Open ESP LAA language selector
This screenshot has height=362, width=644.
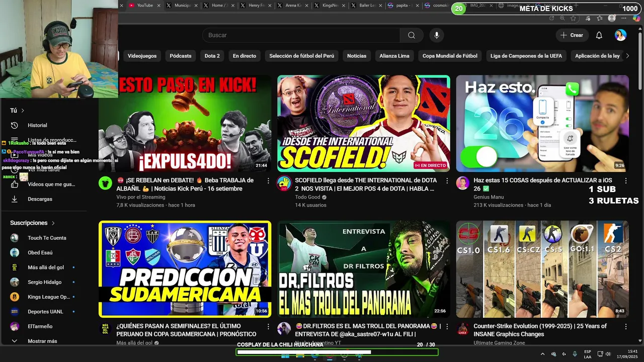tap(587, 354)
